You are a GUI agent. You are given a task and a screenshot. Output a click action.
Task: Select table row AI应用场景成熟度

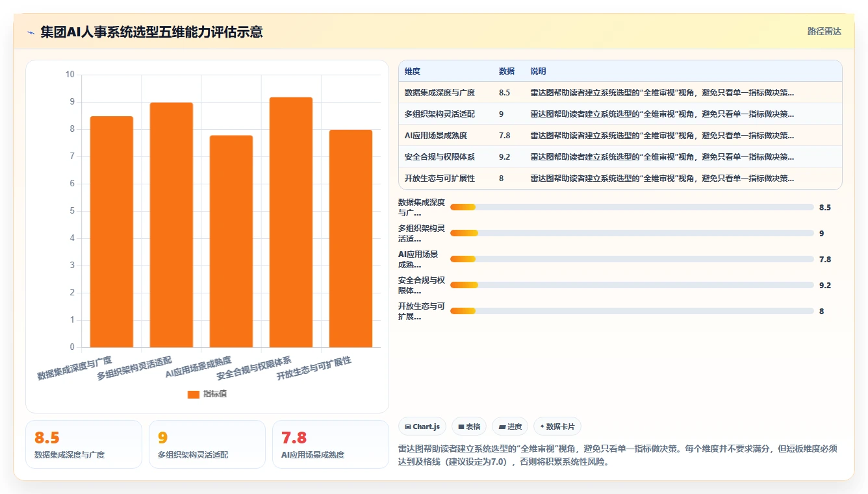click(620, 136)
